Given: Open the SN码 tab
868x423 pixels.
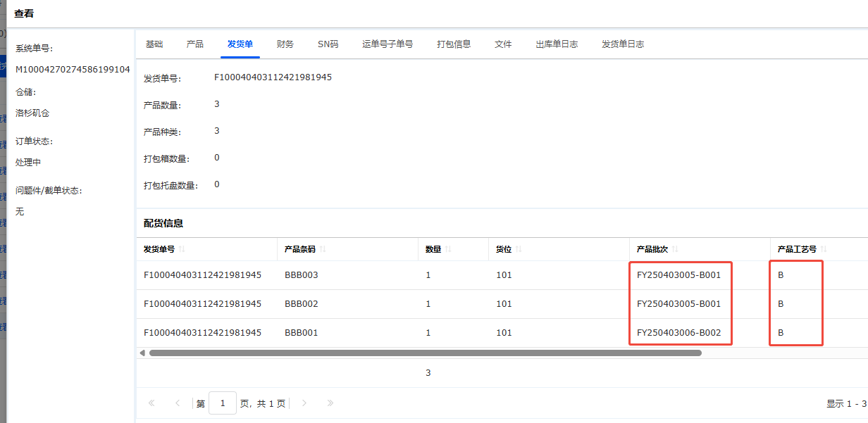Looking at the screenshot, I should coord(328,44).
